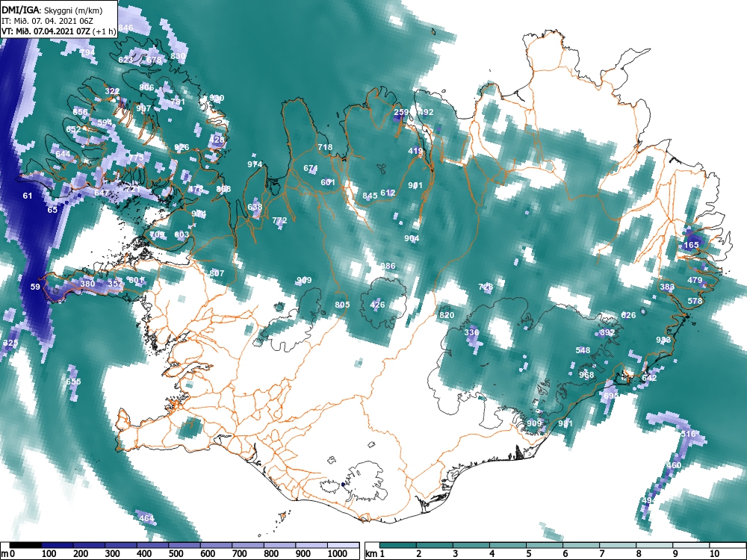
Task: Click the visibility value 830 on the map
Action: tap(178, 56)
